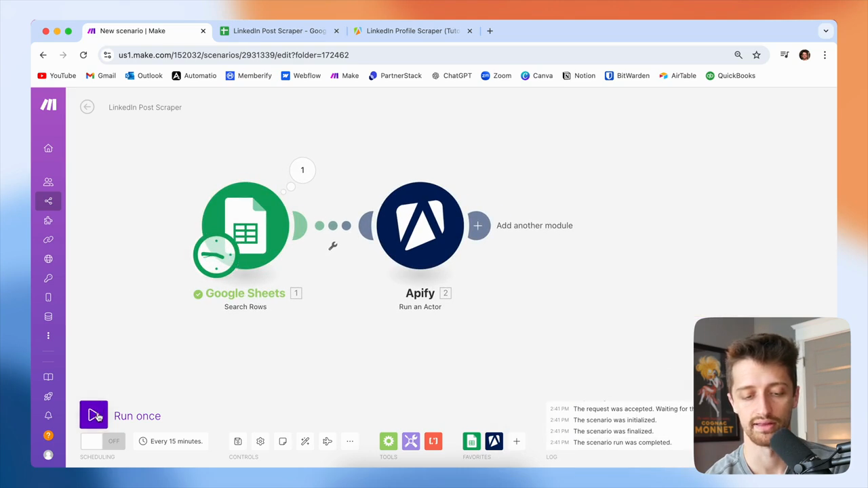
Task: Open the YouTube bookmark
Action: point(57,76)
